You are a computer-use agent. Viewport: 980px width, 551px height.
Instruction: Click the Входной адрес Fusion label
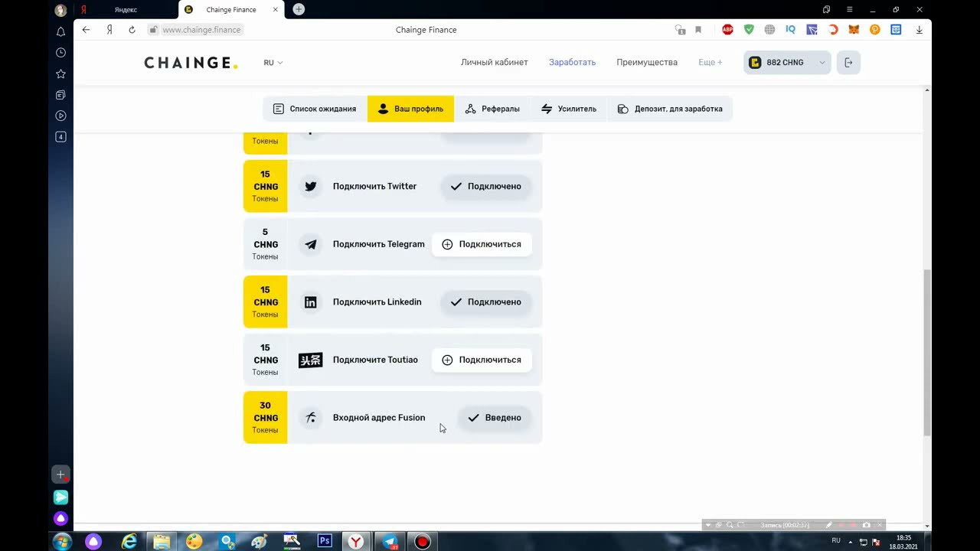[378, 418]
